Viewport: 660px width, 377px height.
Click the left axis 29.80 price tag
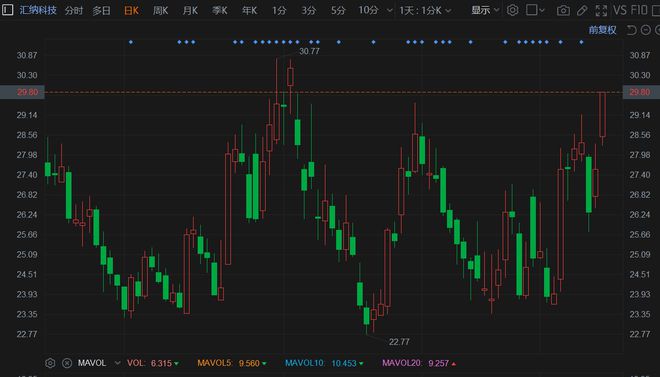[x=22, y=92]
